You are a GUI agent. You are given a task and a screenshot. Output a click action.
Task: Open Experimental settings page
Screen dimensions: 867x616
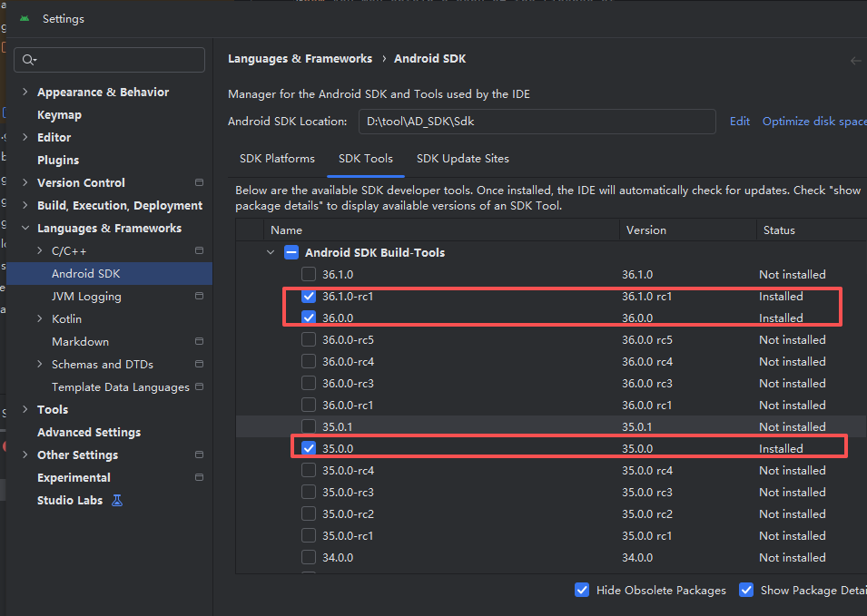[74, 477]
